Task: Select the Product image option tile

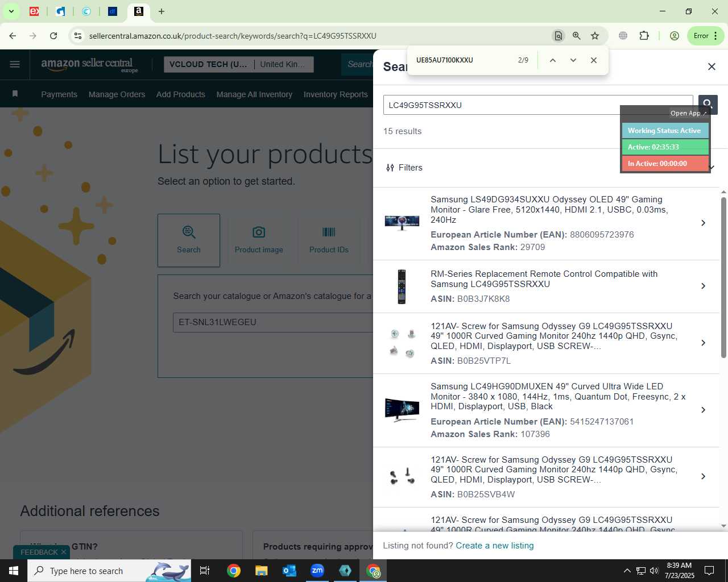Action: pyautogui.click(x=259, y=240)
